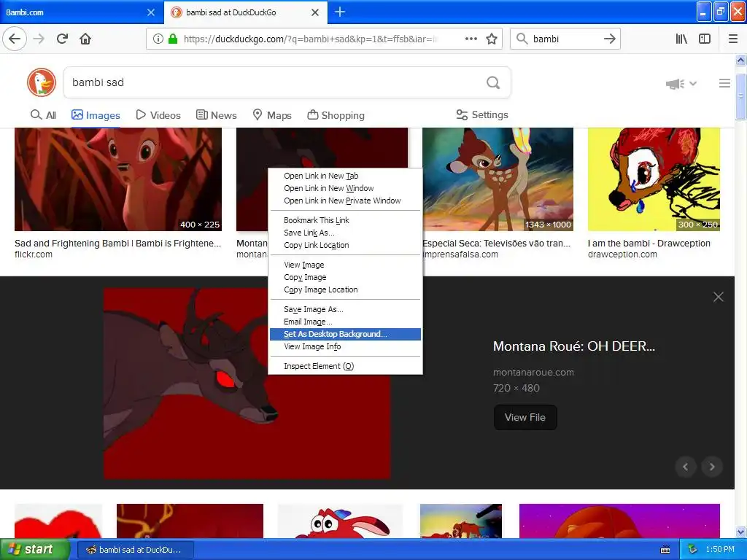747x560 pixels.
Task: Open the montanaroue.com link in detail panel
Action: coord(533,373)
